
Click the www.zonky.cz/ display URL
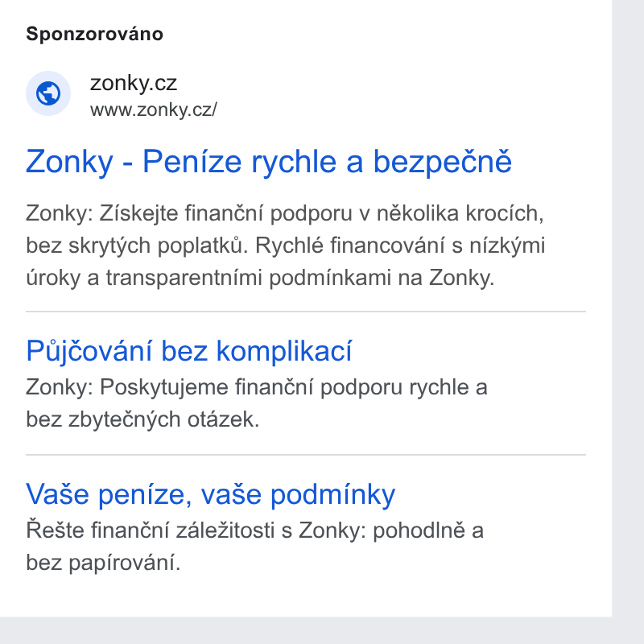[x=154, y=109]
